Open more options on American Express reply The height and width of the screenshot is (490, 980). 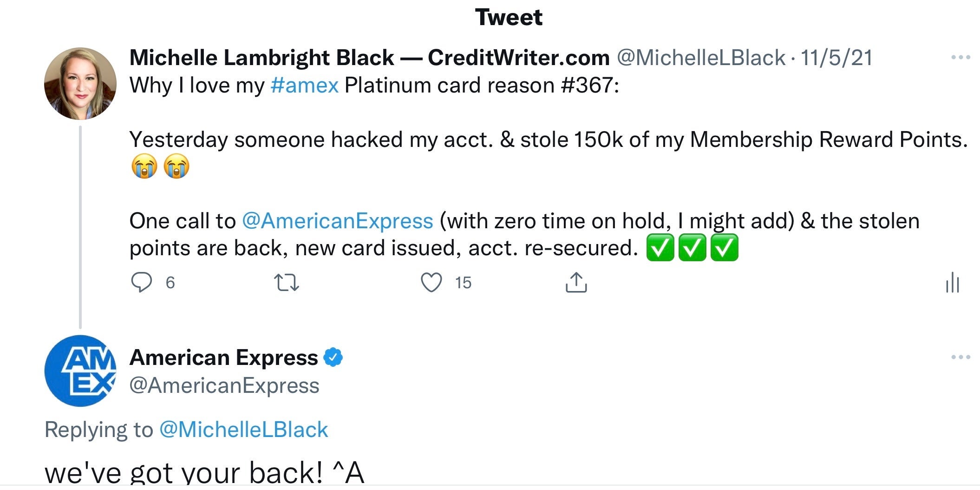point(960,358)
